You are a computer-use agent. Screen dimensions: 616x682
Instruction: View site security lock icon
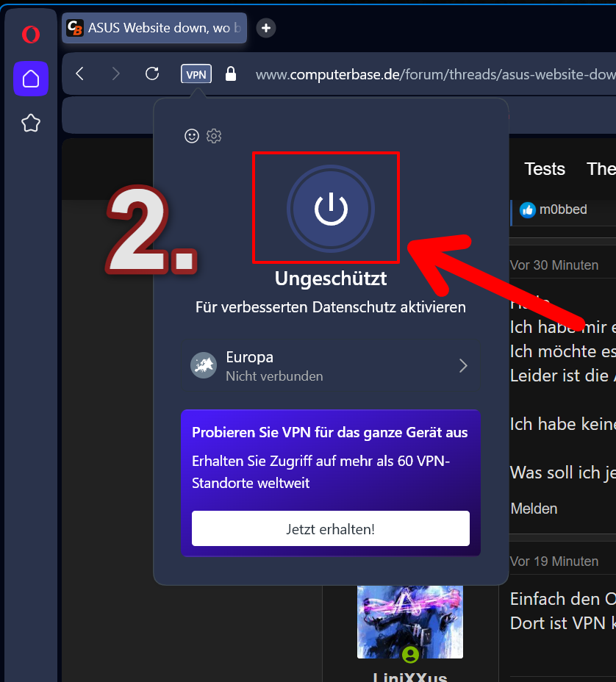pos(231,74)
